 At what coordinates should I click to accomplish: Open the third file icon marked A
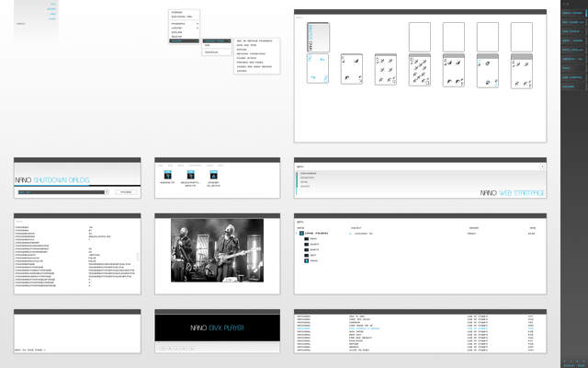213,175
